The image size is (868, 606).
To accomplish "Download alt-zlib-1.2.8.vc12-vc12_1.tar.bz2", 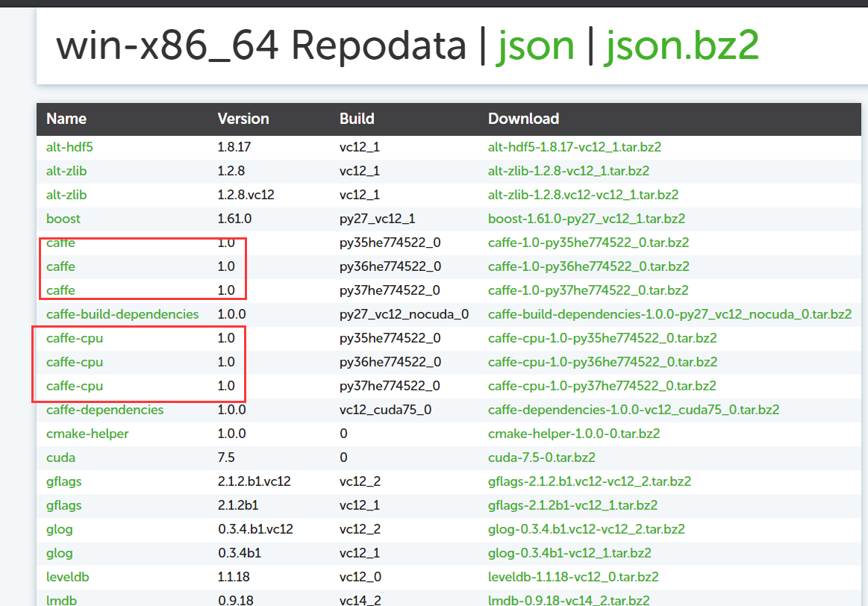I will click(x=583, y=195).
